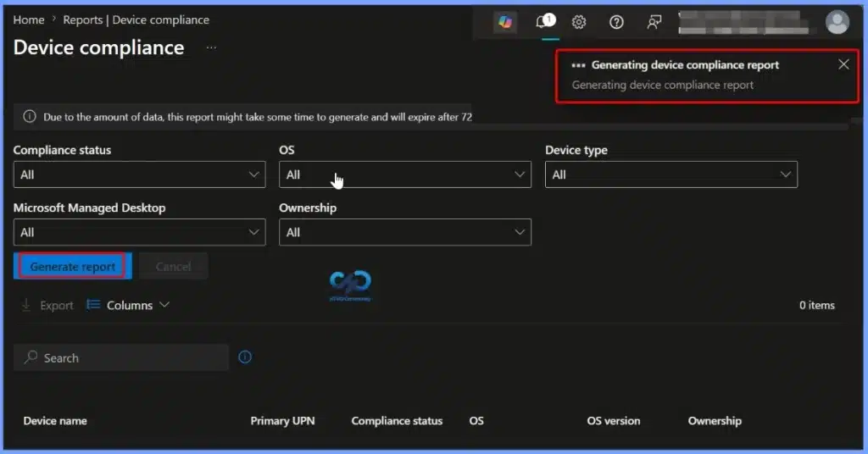Open the Feedback icon in the header

tap(654, 22)
